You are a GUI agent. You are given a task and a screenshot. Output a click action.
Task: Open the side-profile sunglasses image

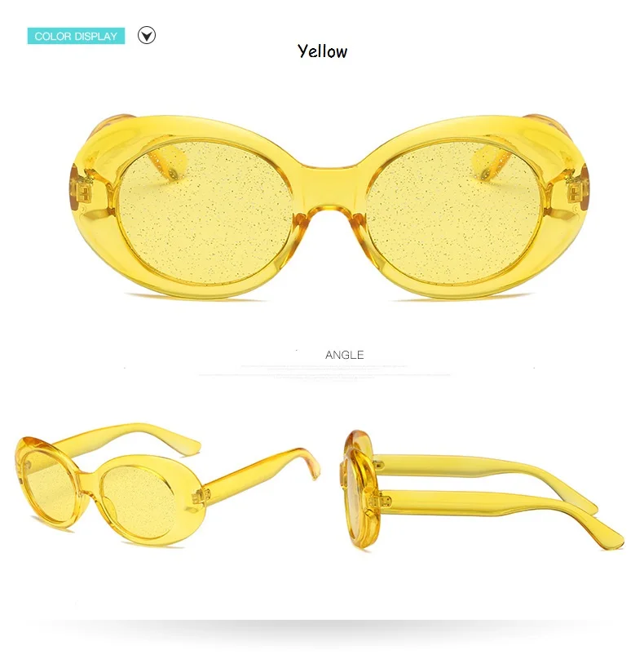pyautogui.click(x=483, y=491)
